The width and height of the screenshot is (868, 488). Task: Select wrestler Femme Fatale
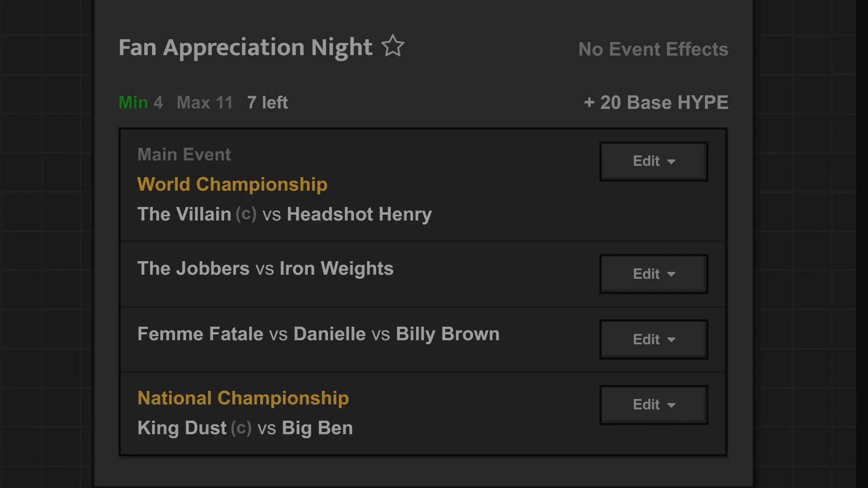pyautogui.click(x=200, y=334)
